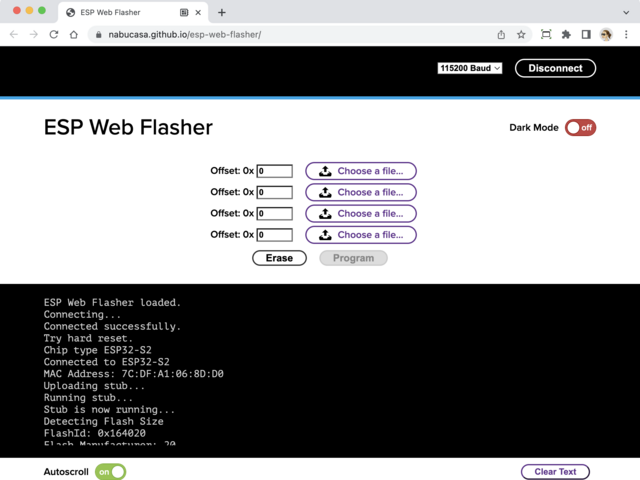Screen dimensions: 640x480
Task: Choose a file for third offset
Action: (x=361, y=213)
